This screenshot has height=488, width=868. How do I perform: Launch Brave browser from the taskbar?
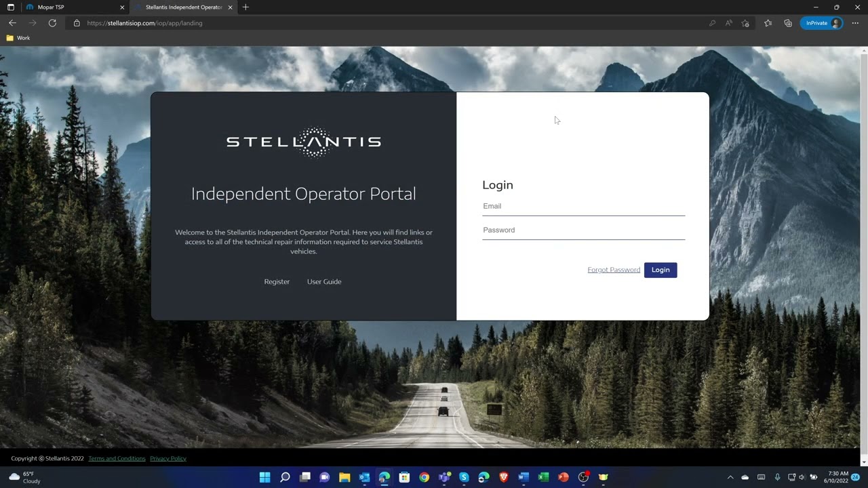click(504, 477)
